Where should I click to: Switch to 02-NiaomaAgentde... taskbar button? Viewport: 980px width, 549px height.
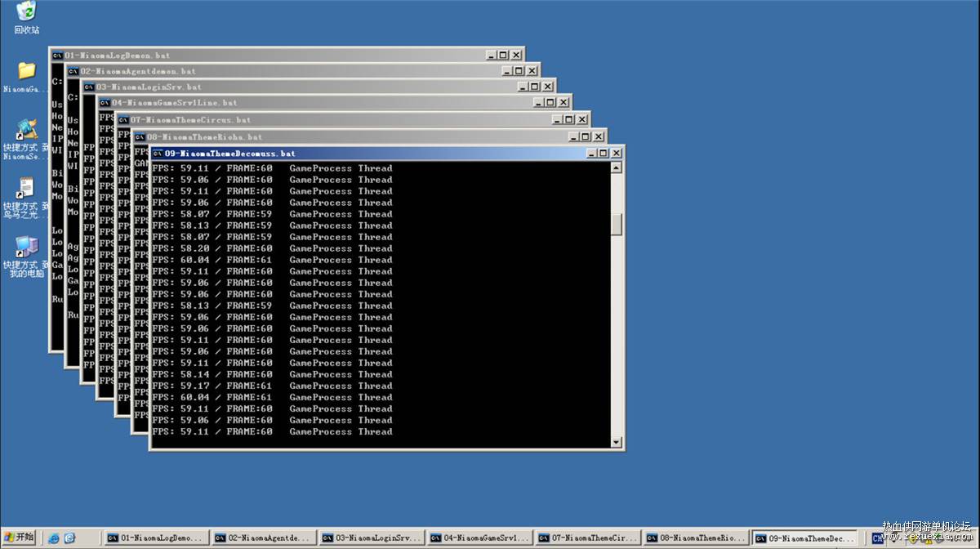pos(264,538)
